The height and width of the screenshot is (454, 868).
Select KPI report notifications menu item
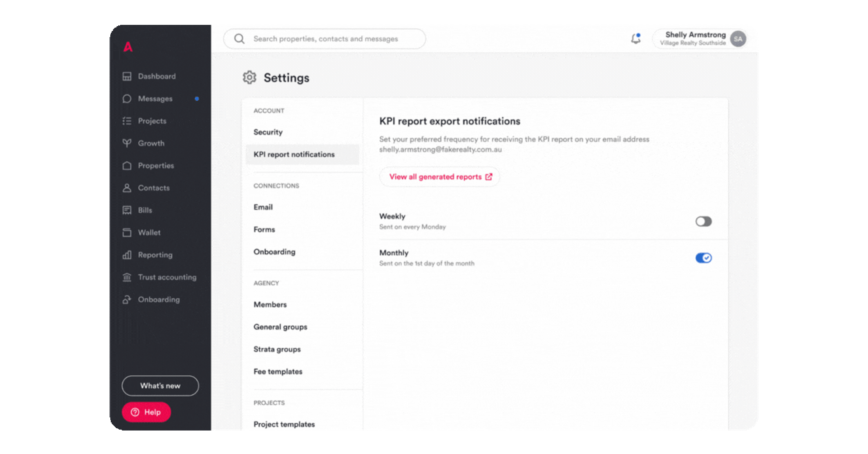point(302,154)
